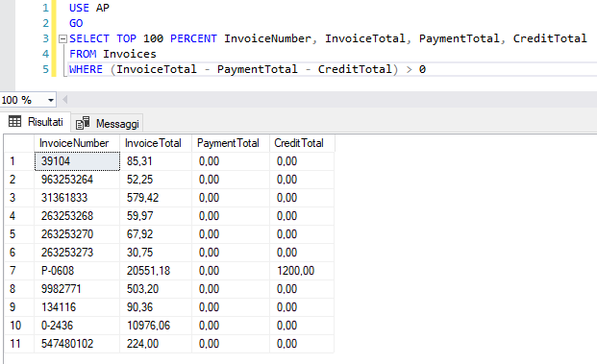
Task: Click the table name Invoices in FROM clause
Action: 130,54
